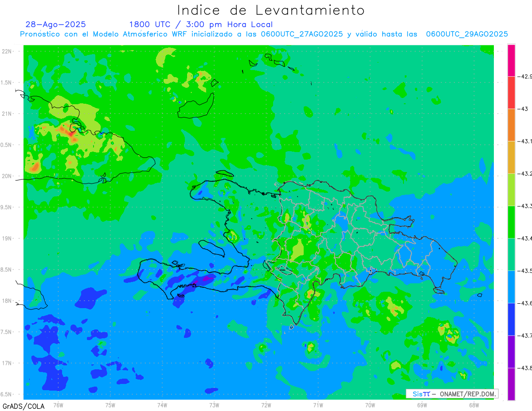Pick the teal green swatch below -43.4
Image resolution: width=532 pixels, height=411 pixels.
pyautogui.click(x=511, y=254)
